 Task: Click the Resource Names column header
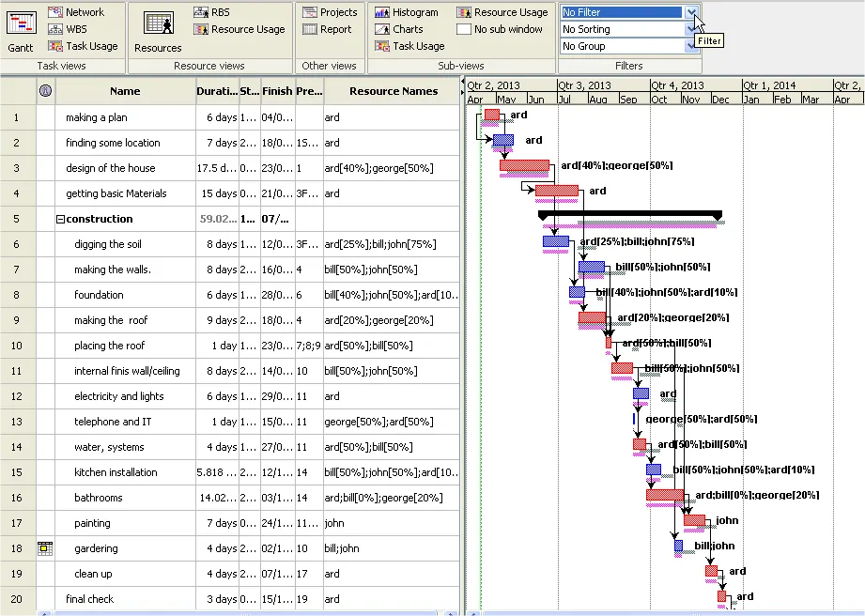point(393,91)
